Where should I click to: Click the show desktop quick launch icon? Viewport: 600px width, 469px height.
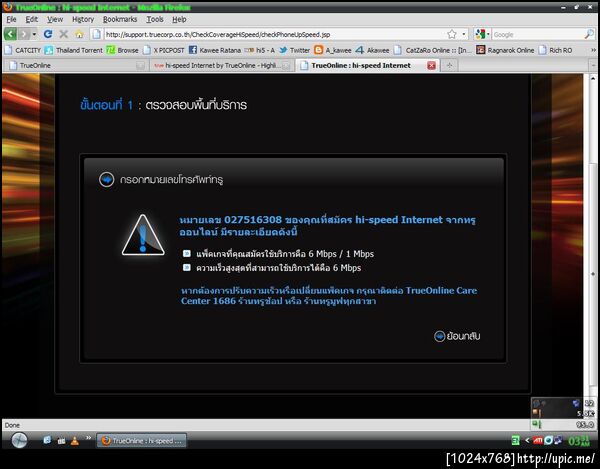[47, 440]
